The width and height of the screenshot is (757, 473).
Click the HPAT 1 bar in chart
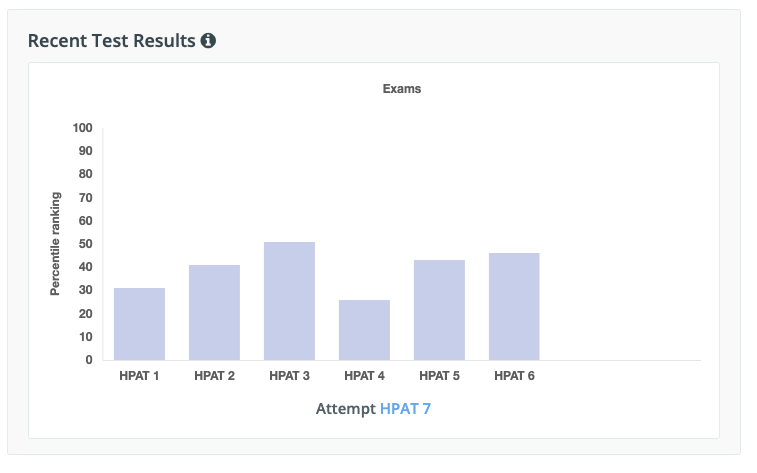[x=139, y=324]
